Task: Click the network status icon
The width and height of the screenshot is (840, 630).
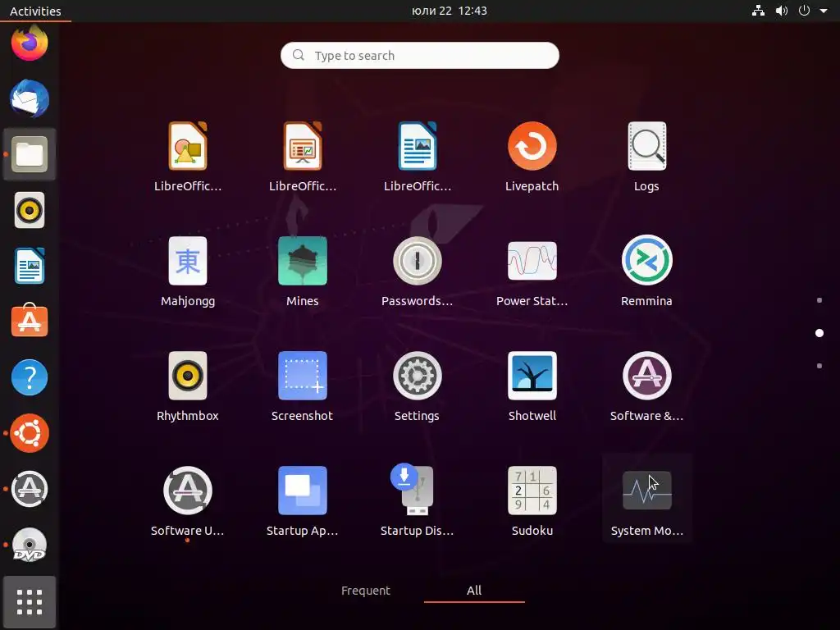Action: (758, 11)
